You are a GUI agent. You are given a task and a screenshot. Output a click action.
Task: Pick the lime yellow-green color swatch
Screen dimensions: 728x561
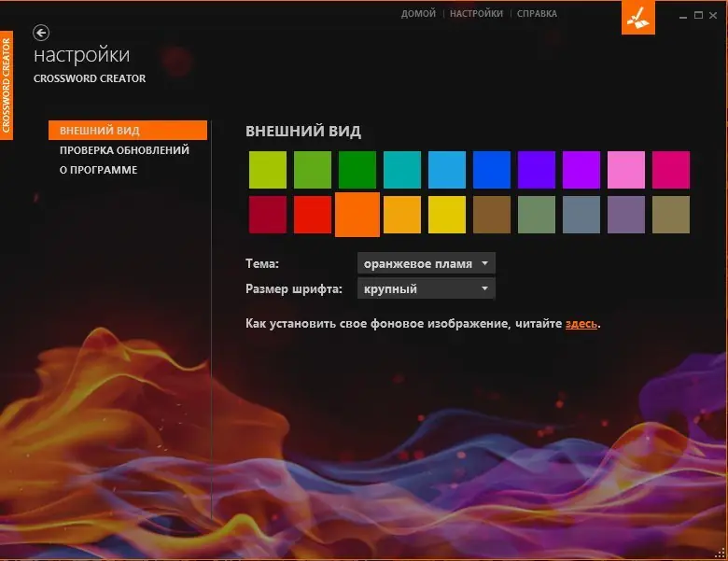coord(268,170)
